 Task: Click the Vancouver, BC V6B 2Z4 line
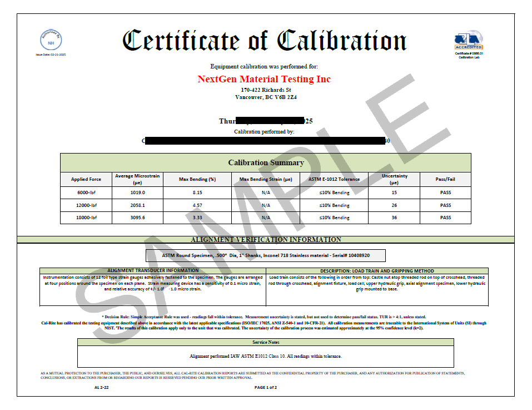coord(266,97)
